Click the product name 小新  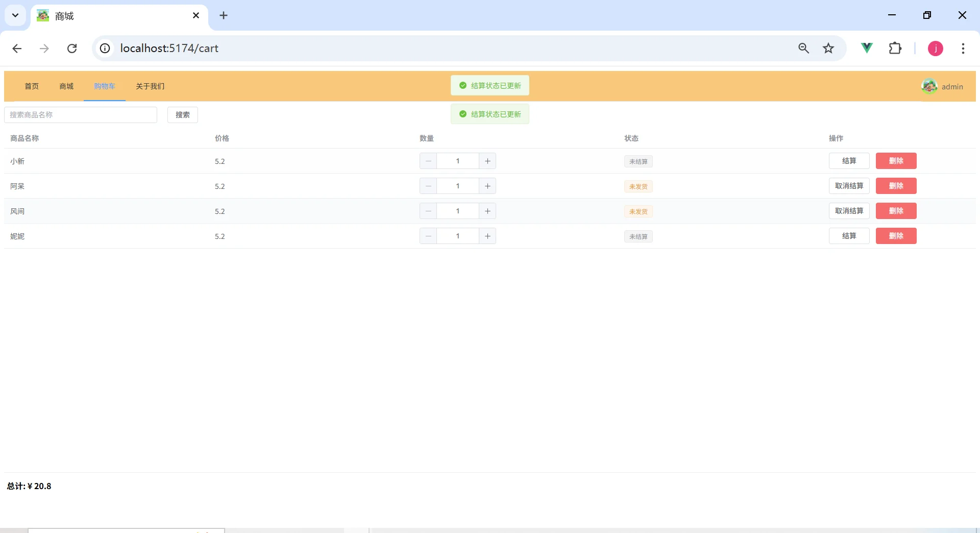[x=17, y=161]
